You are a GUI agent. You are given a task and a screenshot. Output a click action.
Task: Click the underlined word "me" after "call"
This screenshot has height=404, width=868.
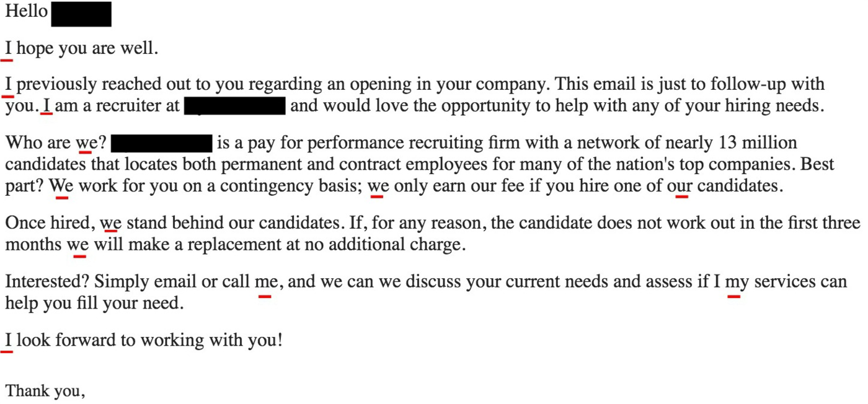click(x=266, y=282)
